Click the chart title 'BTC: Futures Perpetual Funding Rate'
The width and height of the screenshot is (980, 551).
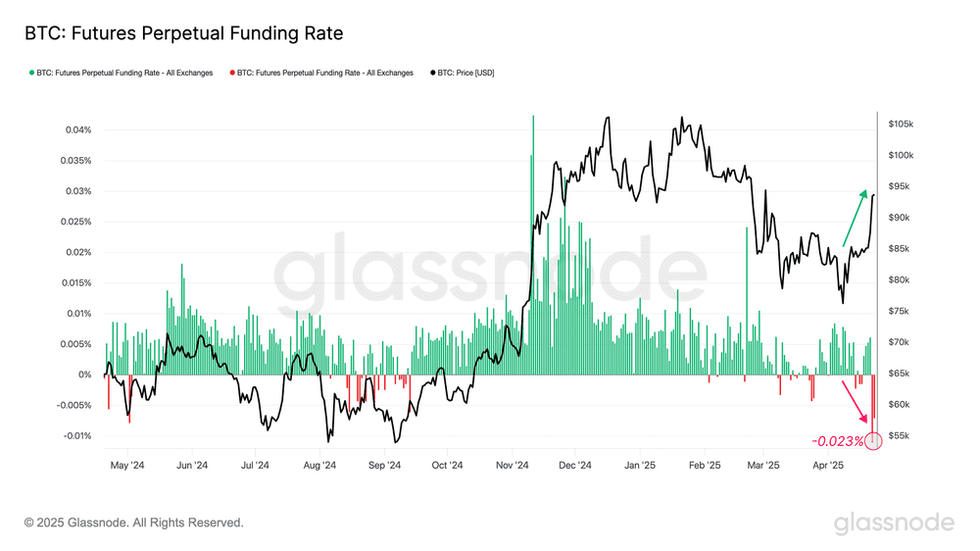pos(183,33)
